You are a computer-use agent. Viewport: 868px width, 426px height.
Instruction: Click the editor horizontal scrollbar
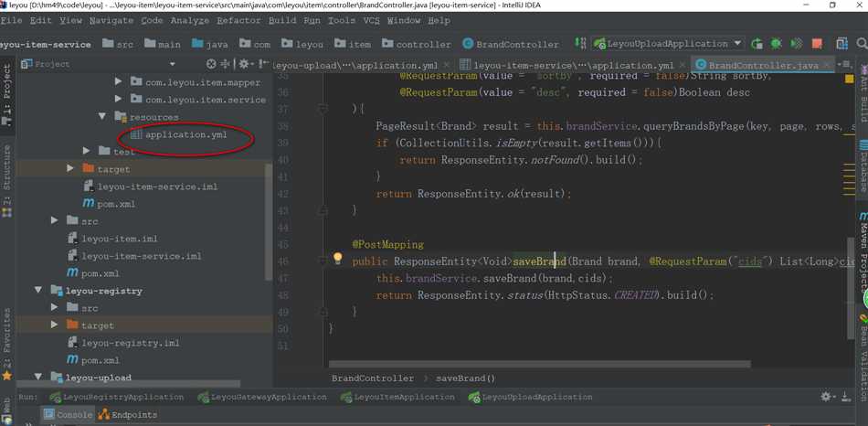click(x=540, y=364)
